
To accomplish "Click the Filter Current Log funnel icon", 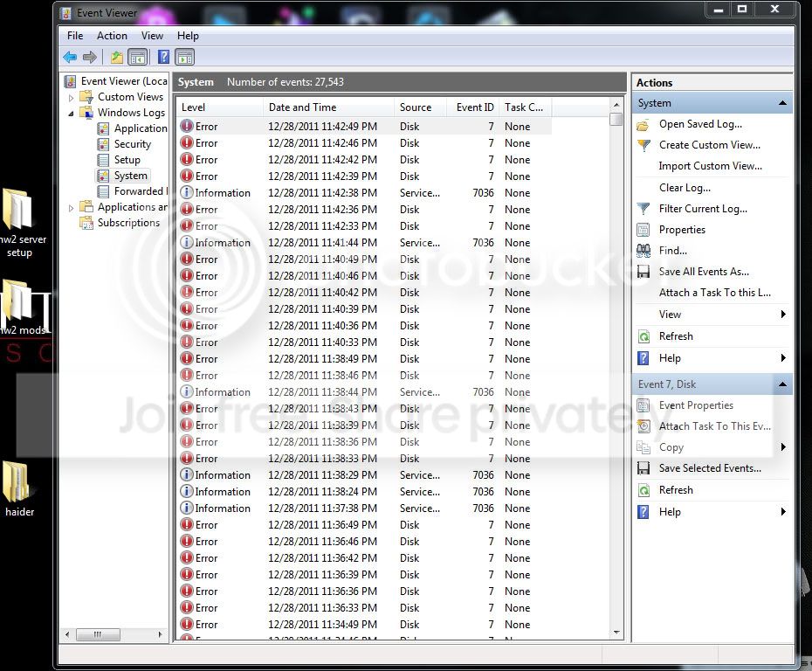I will point(643,209).
